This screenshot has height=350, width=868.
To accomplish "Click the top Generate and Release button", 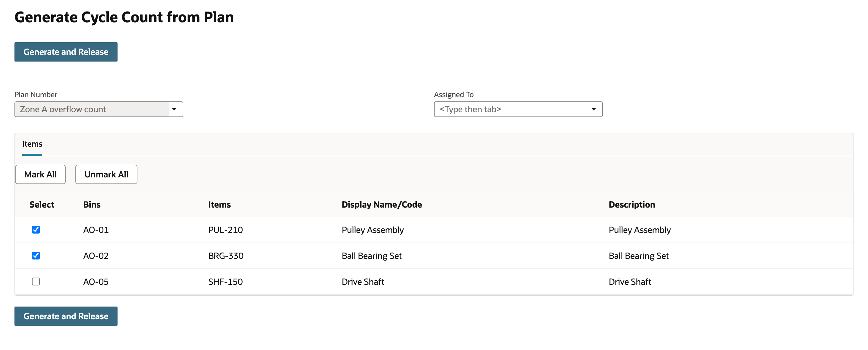I will (x=66, y=52).
